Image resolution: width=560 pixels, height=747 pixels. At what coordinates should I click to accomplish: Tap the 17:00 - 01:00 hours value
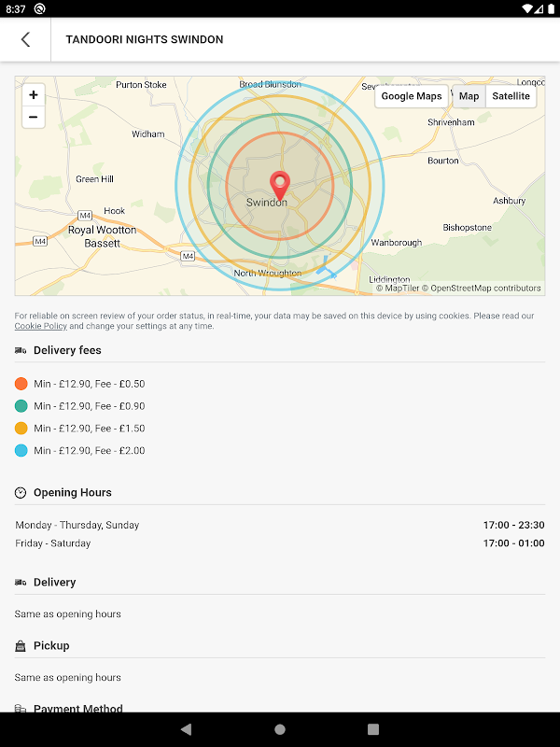[514, 543]
